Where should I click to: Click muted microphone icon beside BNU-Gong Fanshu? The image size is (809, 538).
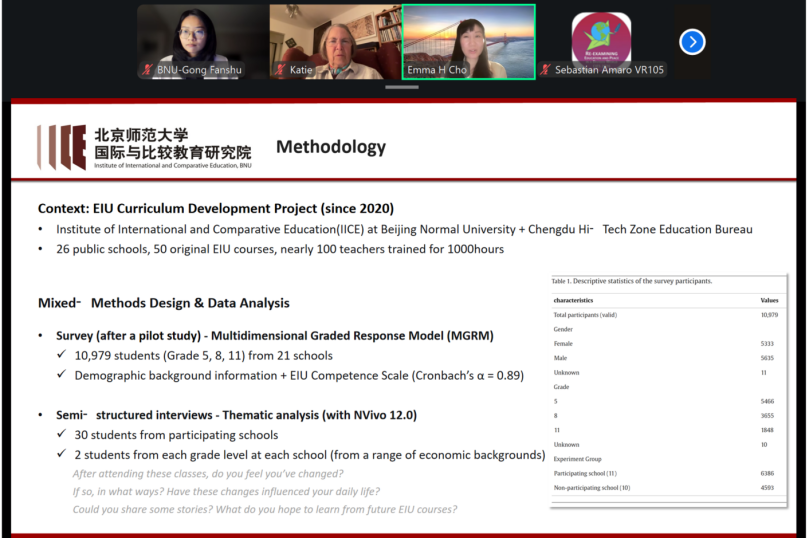[x=148, y=70]
